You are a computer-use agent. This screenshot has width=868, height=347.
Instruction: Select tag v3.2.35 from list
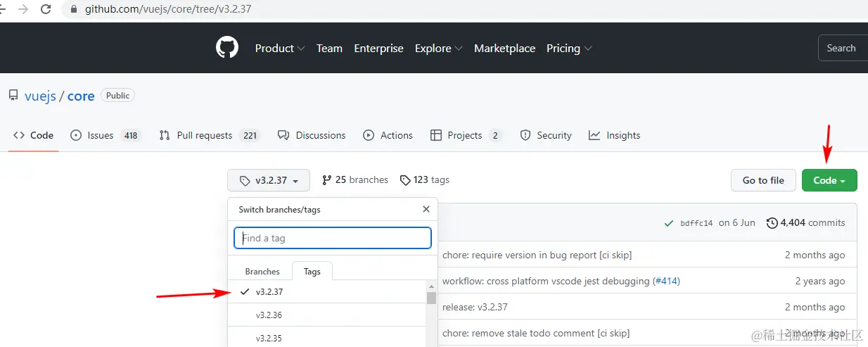(x=327, y=338)
